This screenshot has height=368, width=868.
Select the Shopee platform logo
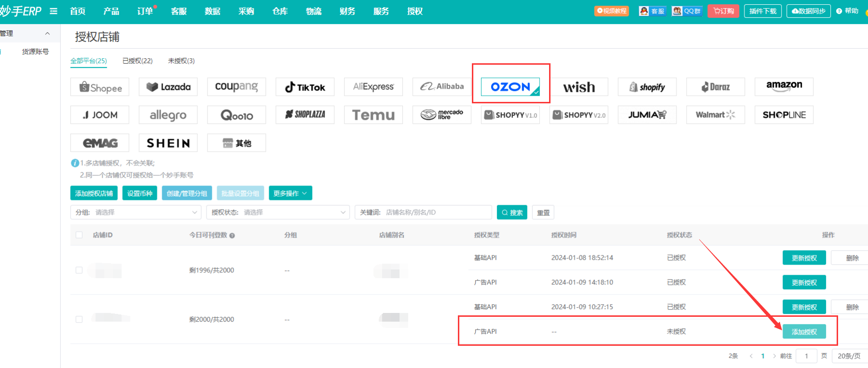point(100,87)
